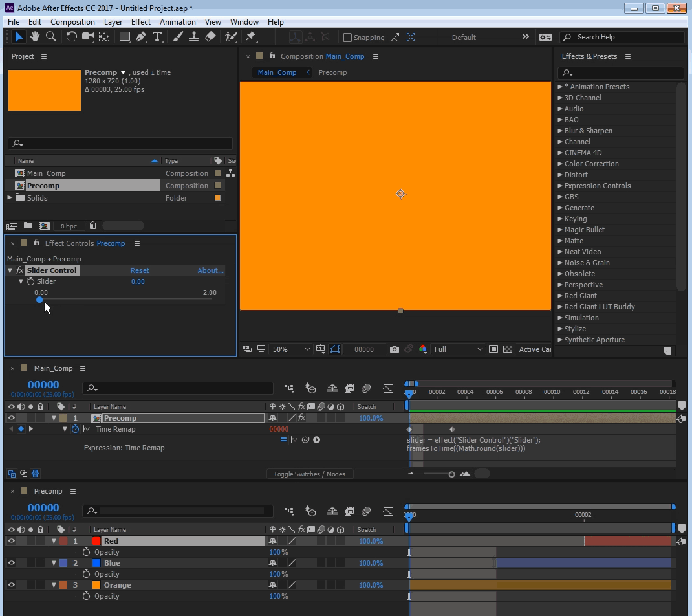Screen dimensions: 692x616
Task: Select the Puppet Pin tool
Action: 250,37
